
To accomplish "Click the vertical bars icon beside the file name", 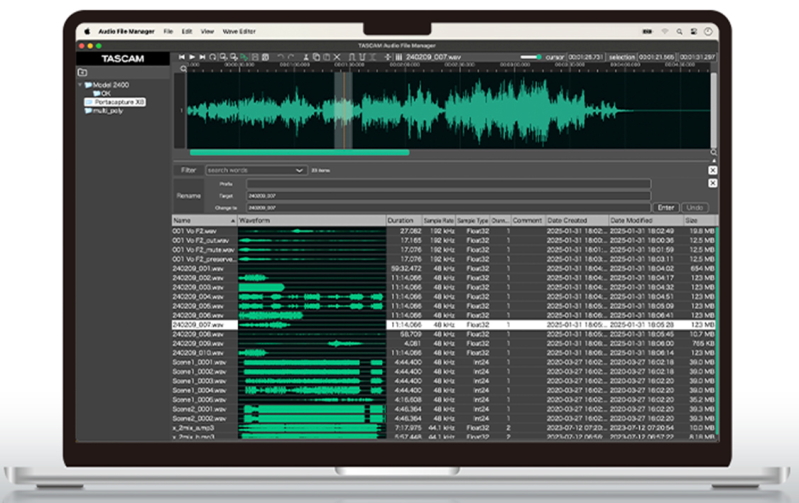I will (x=399, y=57).
